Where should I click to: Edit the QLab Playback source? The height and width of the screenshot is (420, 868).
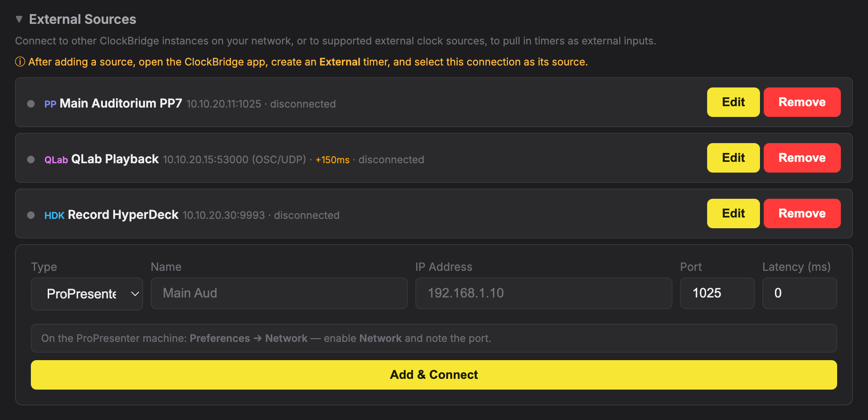[733, 158]
